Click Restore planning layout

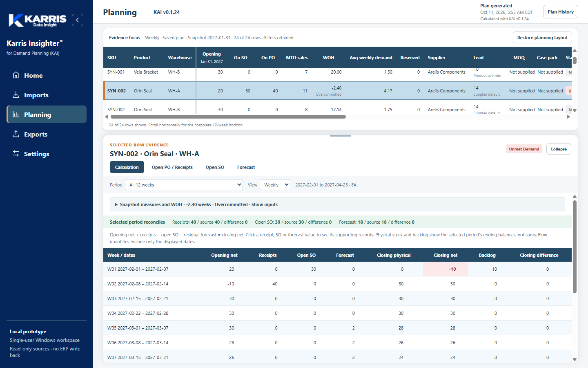542,38
